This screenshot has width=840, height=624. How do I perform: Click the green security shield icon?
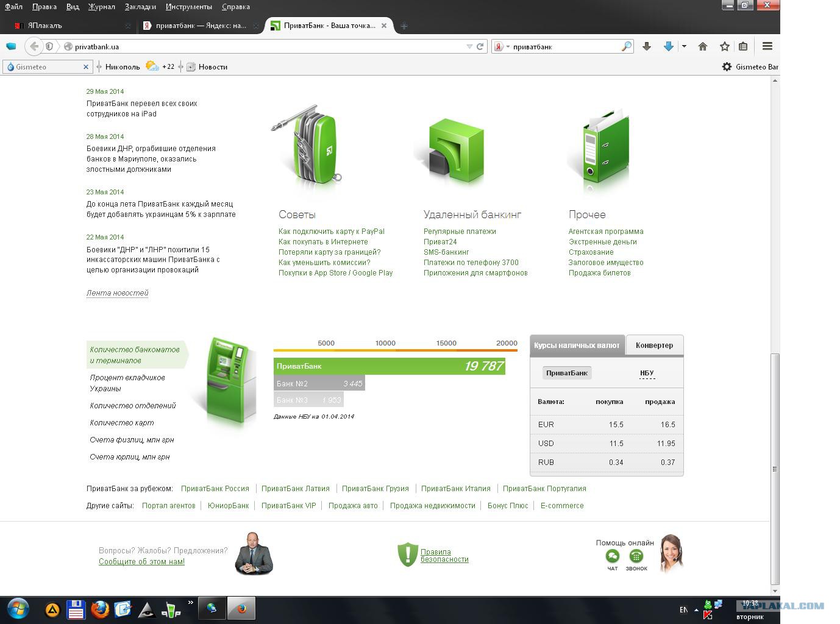tap(407, 555)
